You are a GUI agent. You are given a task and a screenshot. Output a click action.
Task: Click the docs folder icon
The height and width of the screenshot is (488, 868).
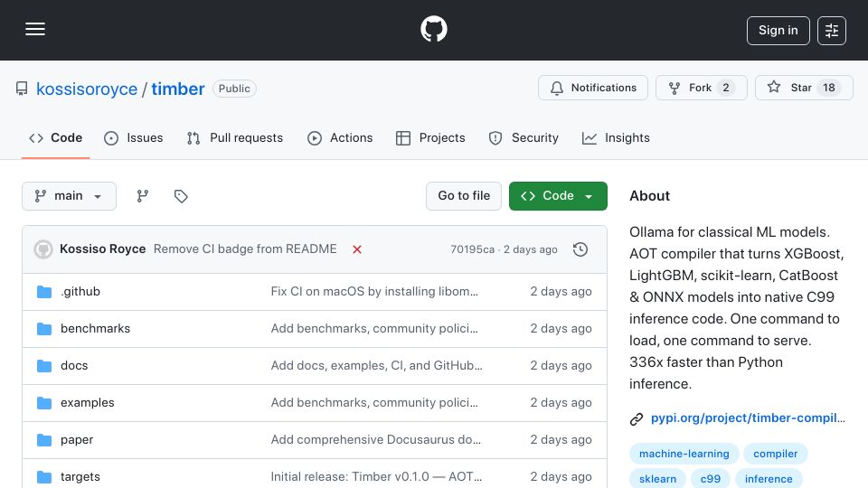[44, 366]
